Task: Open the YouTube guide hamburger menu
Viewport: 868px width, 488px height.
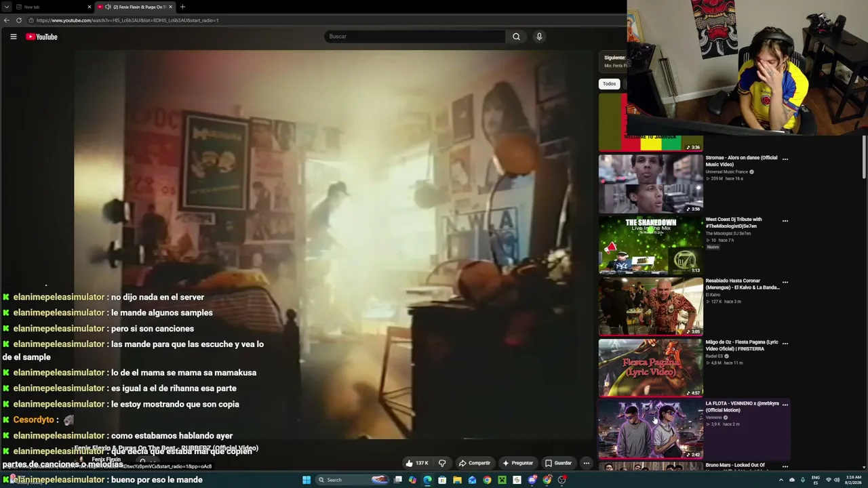Action: coord(14,37)
